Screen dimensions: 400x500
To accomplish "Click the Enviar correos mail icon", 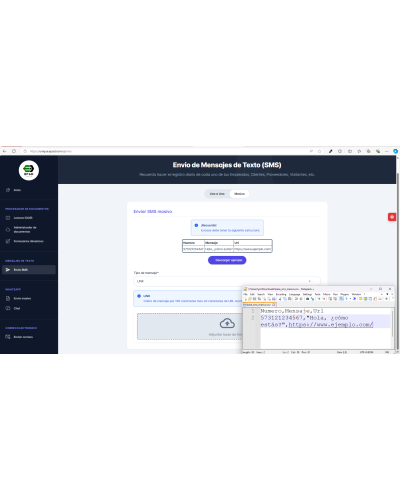I will (x=8, y=337).
